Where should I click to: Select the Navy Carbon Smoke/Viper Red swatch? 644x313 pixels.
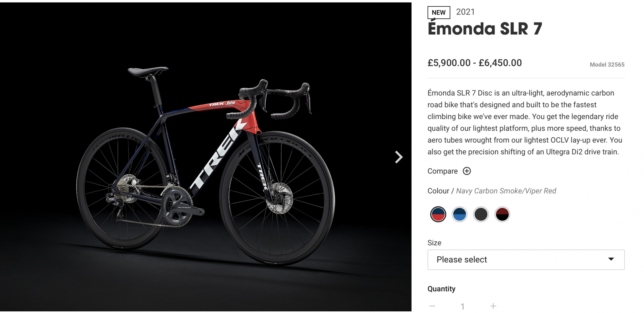(x=438, y=214)
